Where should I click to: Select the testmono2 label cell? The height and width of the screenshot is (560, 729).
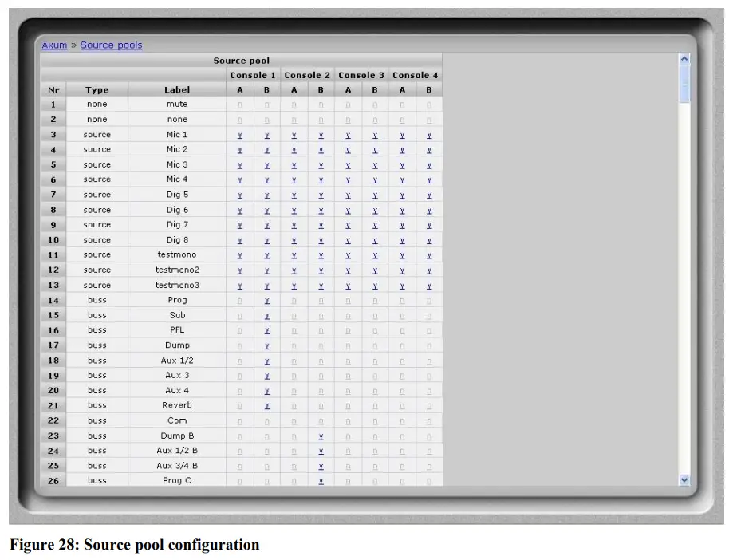point(177,270)
